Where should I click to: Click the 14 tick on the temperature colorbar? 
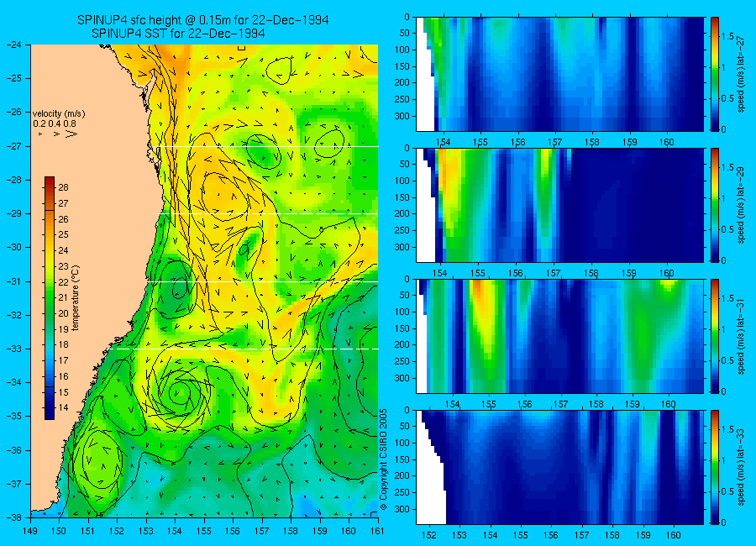(63, 407)
